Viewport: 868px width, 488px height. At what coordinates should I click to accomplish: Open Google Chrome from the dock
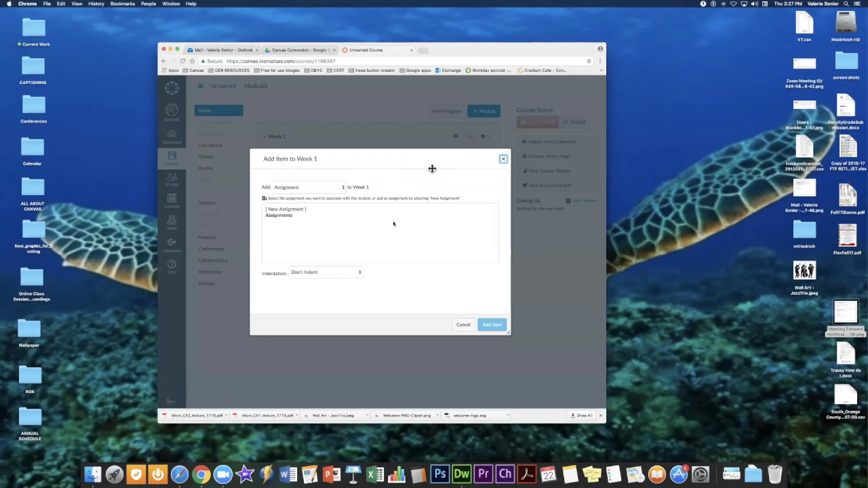point(201,474)
